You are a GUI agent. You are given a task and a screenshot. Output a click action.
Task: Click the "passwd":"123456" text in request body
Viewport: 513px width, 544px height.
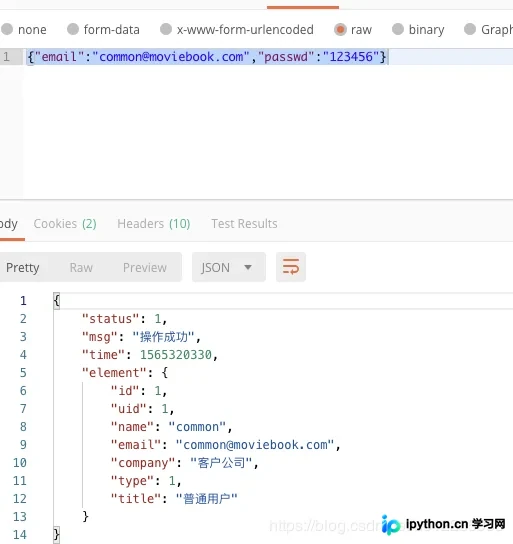pyautogui.click(x=318, y=57)
